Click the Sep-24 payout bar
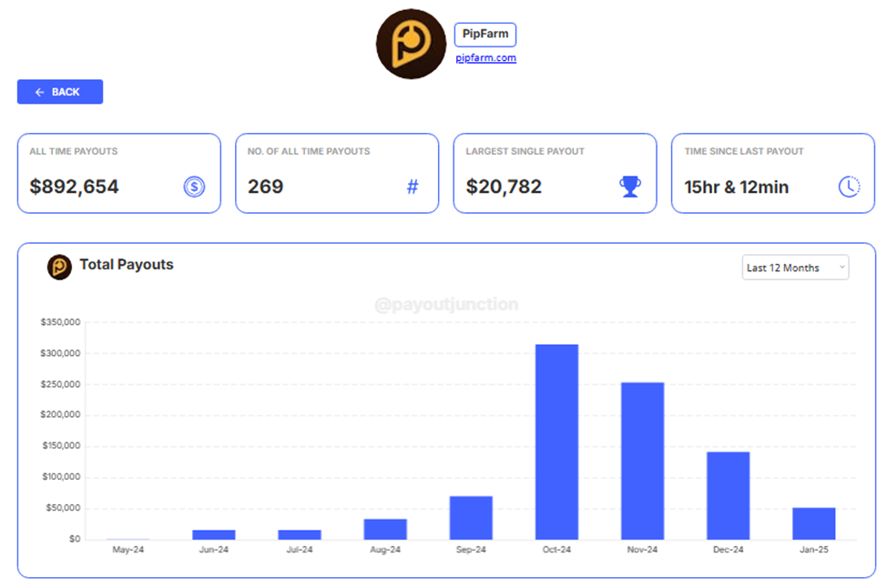This screenshot has height=588, width=887. click(x=471, y=518)
